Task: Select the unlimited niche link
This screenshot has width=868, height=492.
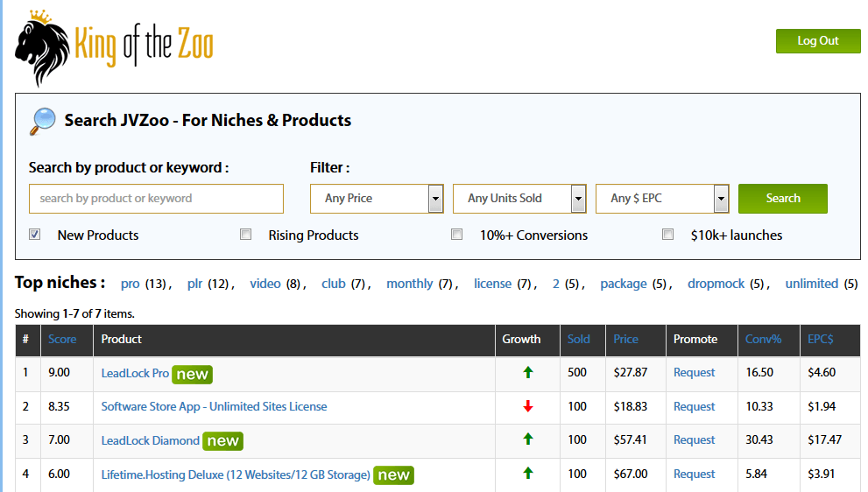Action: point(812,284)
